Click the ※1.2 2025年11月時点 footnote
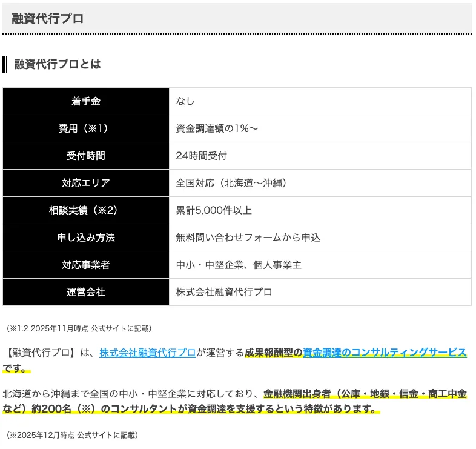Viewport: 476px width, 449px height. [x=79, y=328]
